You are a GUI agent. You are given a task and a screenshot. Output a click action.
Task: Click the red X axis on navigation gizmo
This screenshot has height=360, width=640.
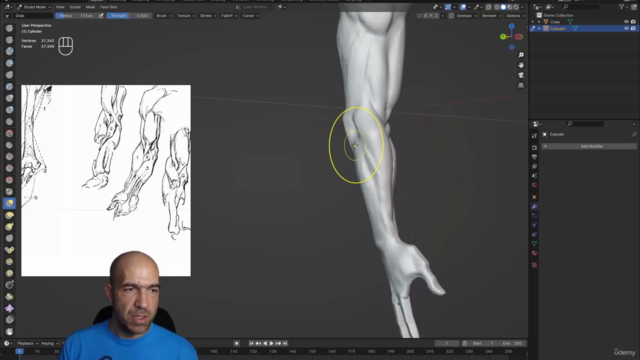(x=519, y=37)
